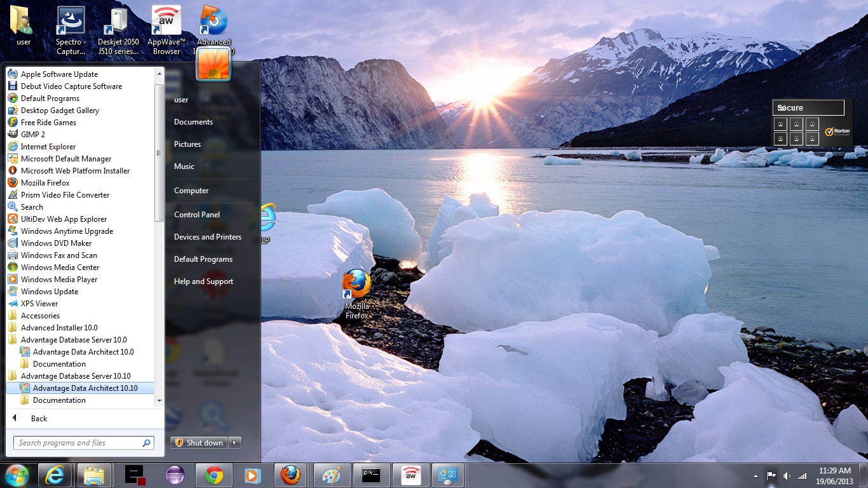
Task: Click the Shut down button
Action: 200,443
